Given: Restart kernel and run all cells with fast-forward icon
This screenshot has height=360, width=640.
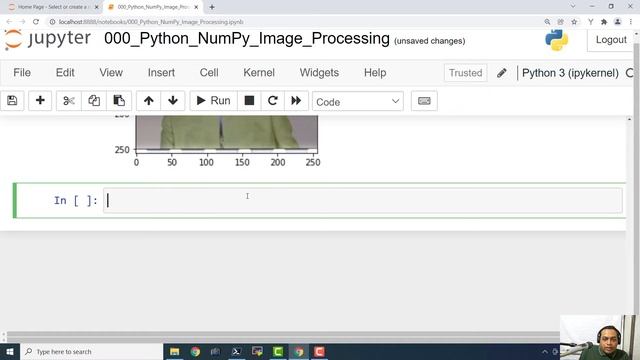Looking at the screenshot, I should pyautogui.click(x=296, y=101).
